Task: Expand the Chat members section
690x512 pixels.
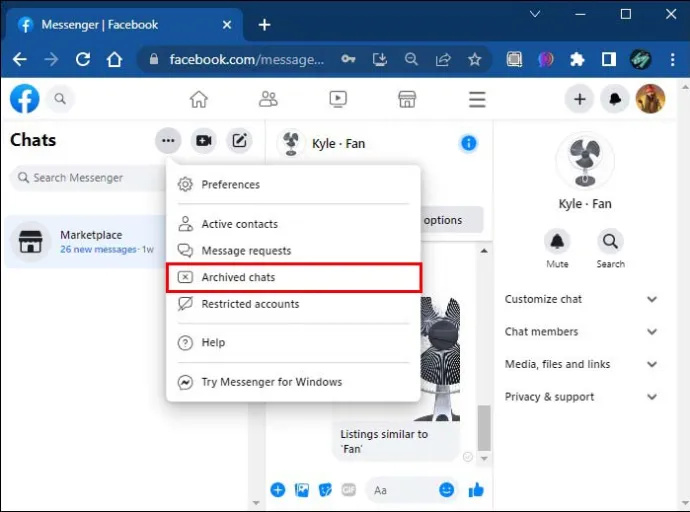Action: (x=581, y=332)
